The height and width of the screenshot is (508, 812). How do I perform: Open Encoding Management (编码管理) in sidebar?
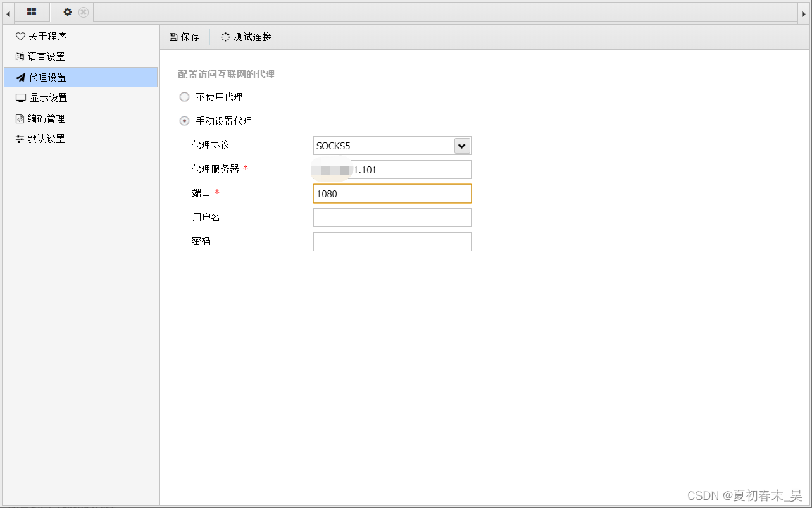(80, 118)
